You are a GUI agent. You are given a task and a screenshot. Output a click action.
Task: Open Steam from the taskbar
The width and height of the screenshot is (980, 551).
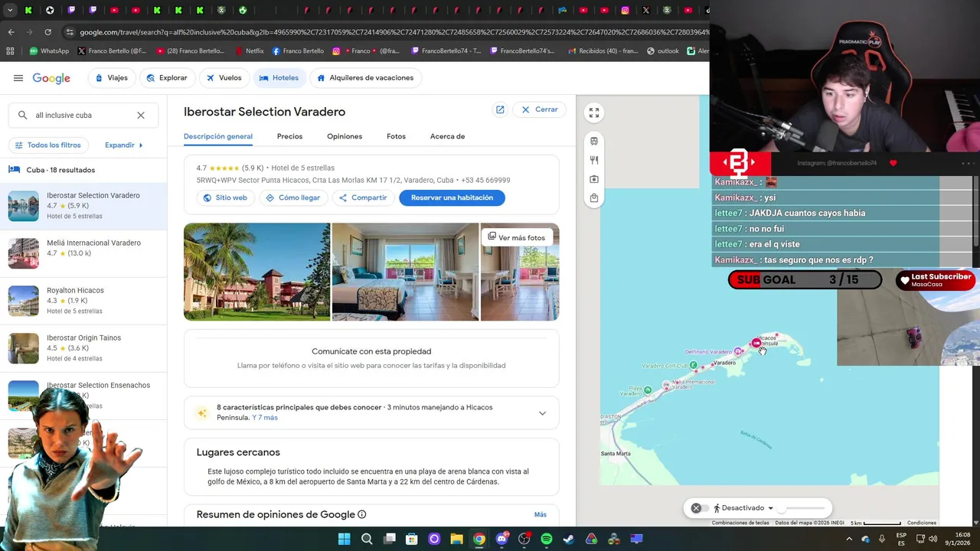coord(569,539)
